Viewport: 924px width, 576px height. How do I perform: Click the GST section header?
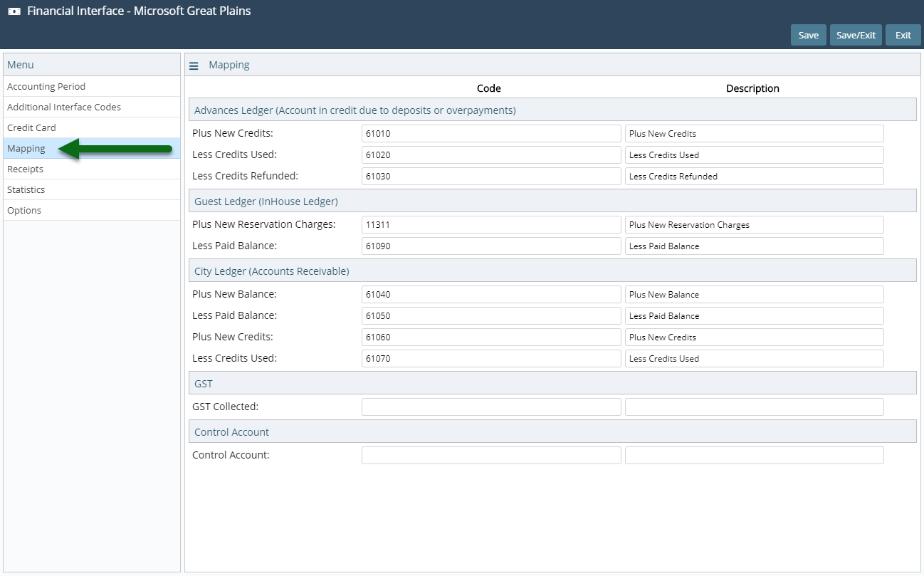[552, 384]
